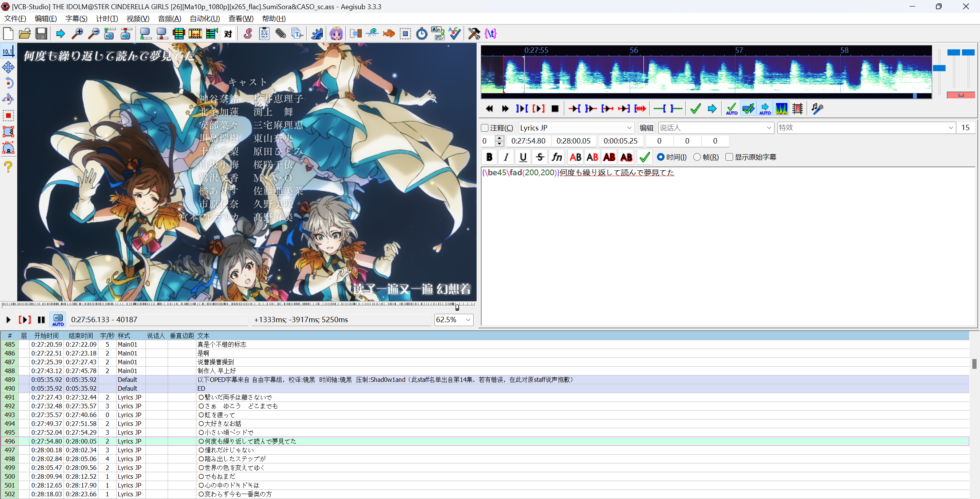This screenshot has height=499, width=980.
Task: Select the Drag subtitles tool
Action: (8, 67)
